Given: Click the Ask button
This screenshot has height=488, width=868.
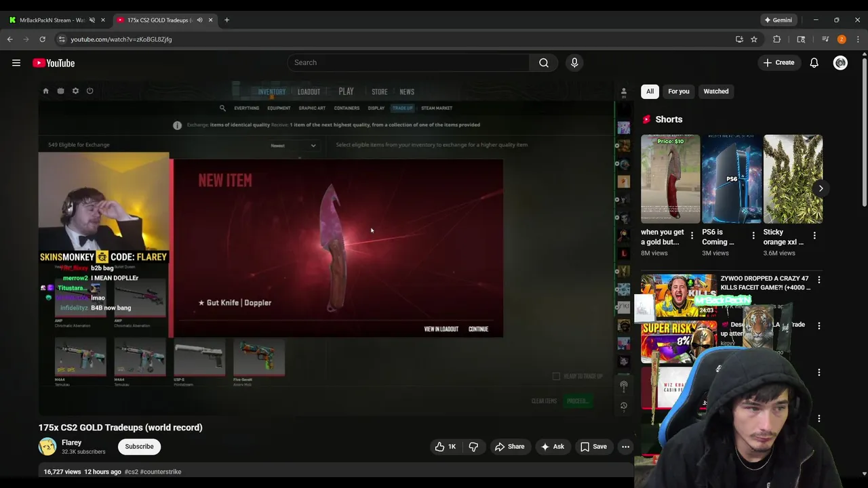Looking at the screenshot, I should click(552, 447).
